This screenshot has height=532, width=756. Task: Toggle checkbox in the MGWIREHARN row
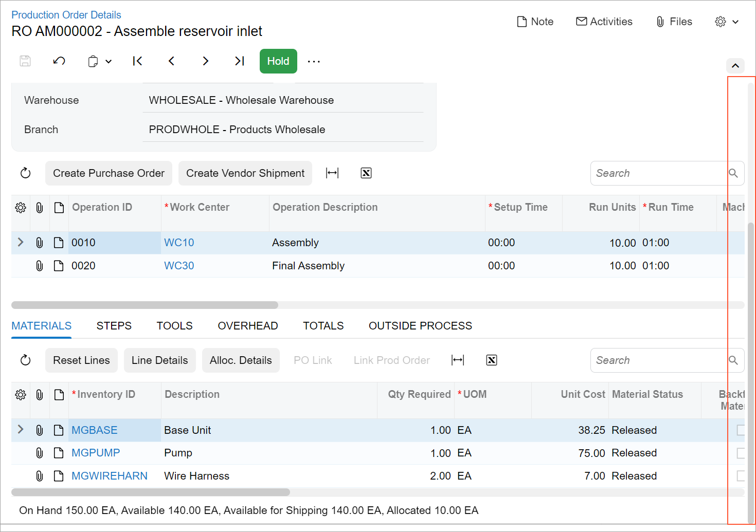(741, 476)
